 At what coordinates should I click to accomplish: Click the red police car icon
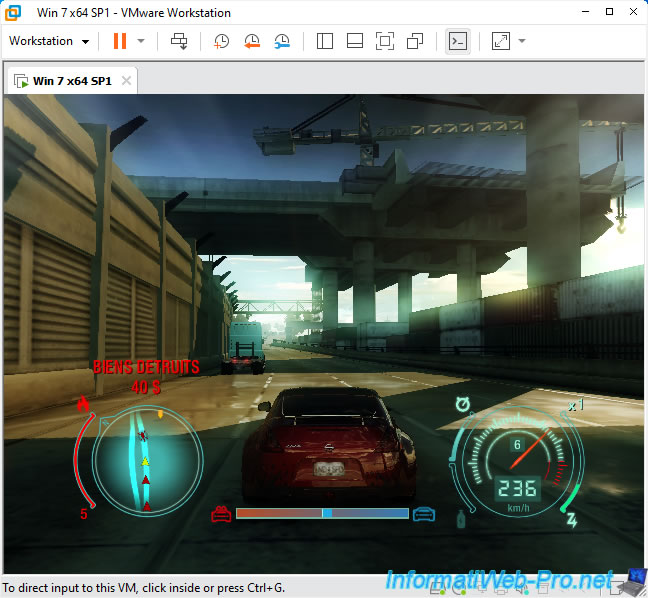tap(221, 515)
